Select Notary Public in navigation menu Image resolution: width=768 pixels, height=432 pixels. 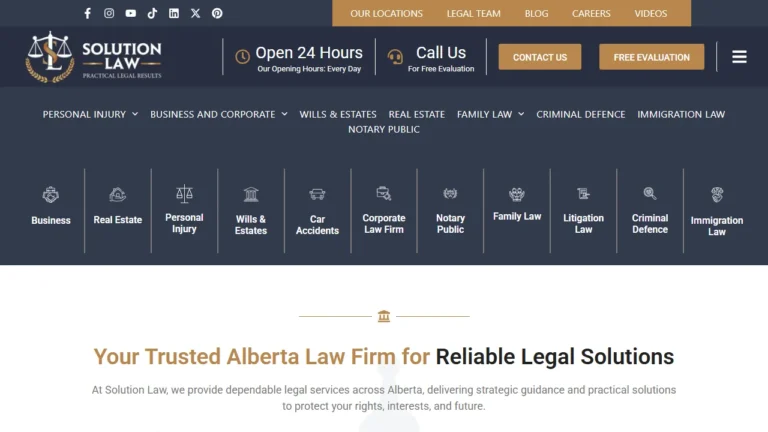tap(384, 129)
